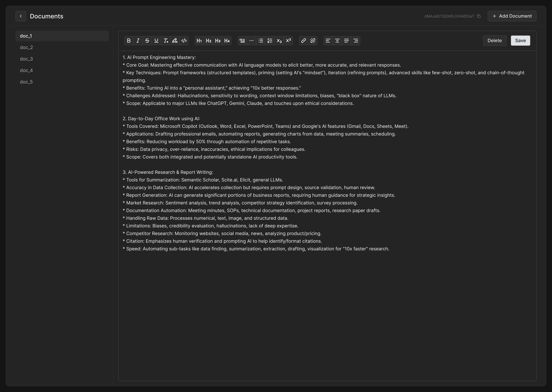Screen dimensions: 552x392
Task: Open doc_3 in the sidebar
Action: pyautogui.click(x=26, y=59)
